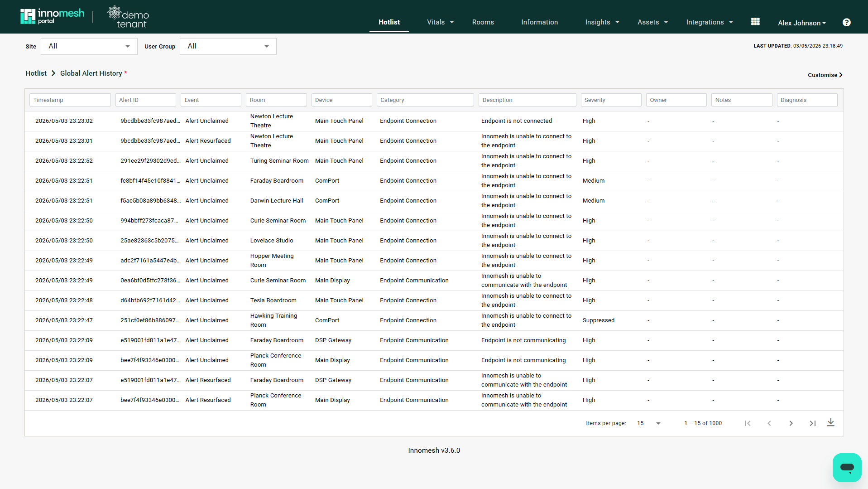Open the User Group dropdown
This screenshot has height=489, width=868.
click(228, 46)
